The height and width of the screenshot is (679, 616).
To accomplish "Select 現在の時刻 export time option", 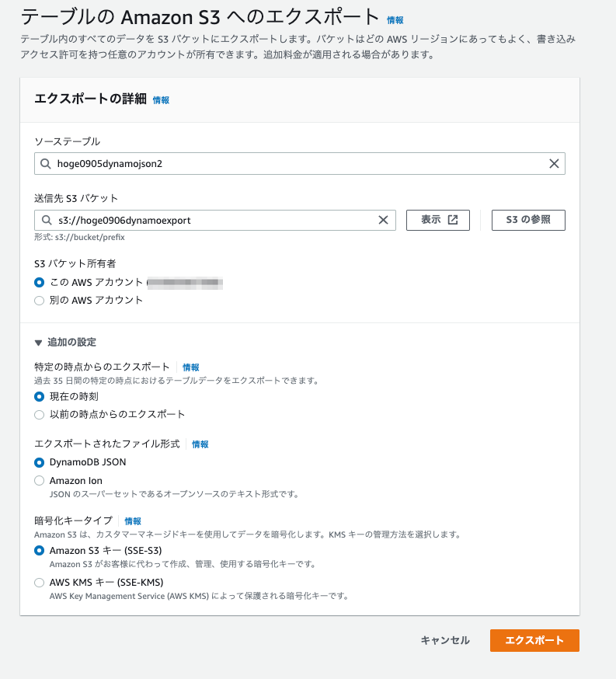I will (40, 397).
